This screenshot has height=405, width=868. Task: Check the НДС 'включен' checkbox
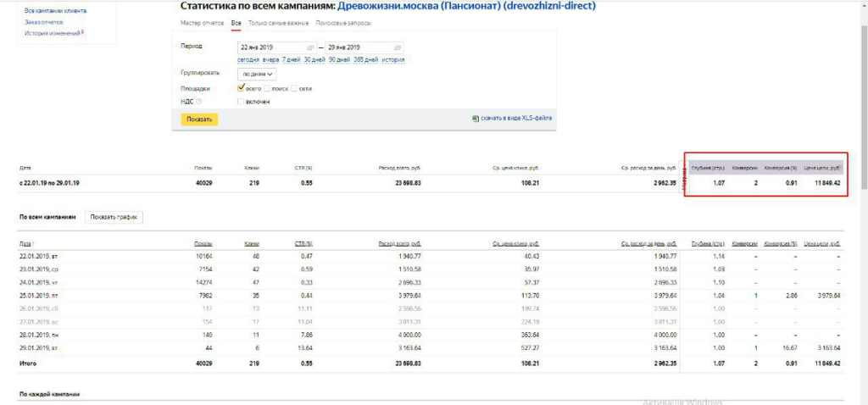tap(242, 102)
